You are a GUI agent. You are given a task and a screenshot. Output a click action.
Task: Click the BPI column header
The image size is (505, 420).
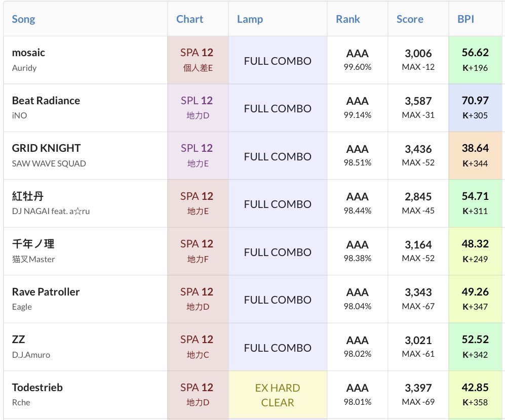[465, 19]
